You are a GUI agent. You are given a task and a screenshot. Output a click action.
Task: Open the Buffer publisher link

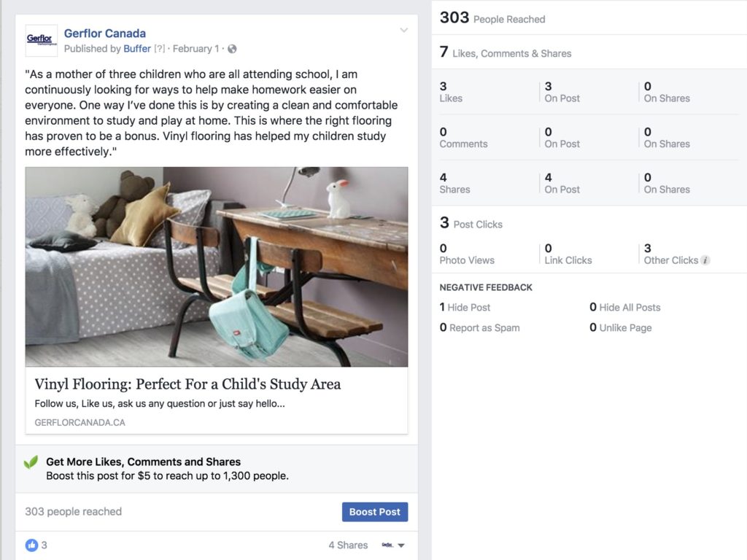tap(137, 49)
